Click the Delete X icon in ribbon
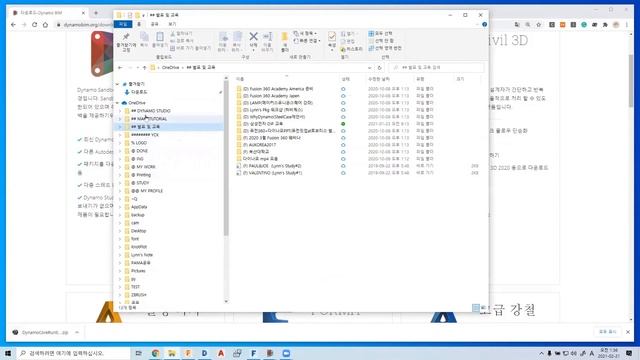The height and width of the screenshot is (360, 640). 253,37
